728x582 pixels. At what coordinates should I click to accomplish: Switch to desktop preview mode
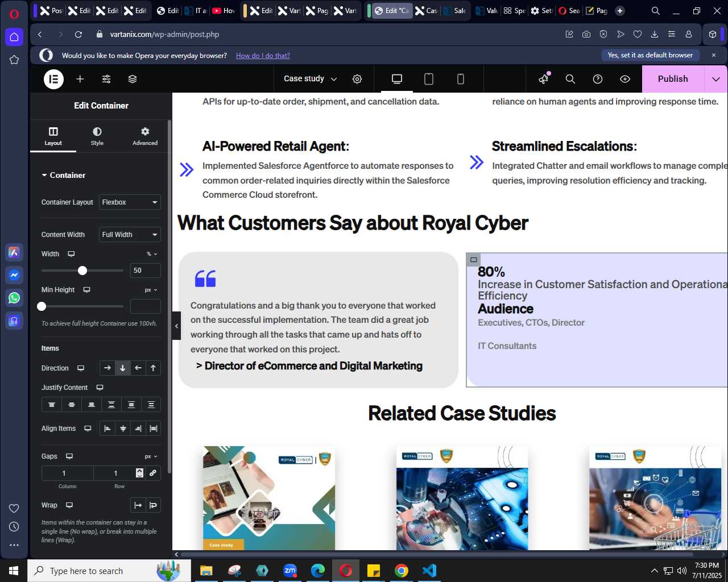pyautogui.click(x=397, y=79)
